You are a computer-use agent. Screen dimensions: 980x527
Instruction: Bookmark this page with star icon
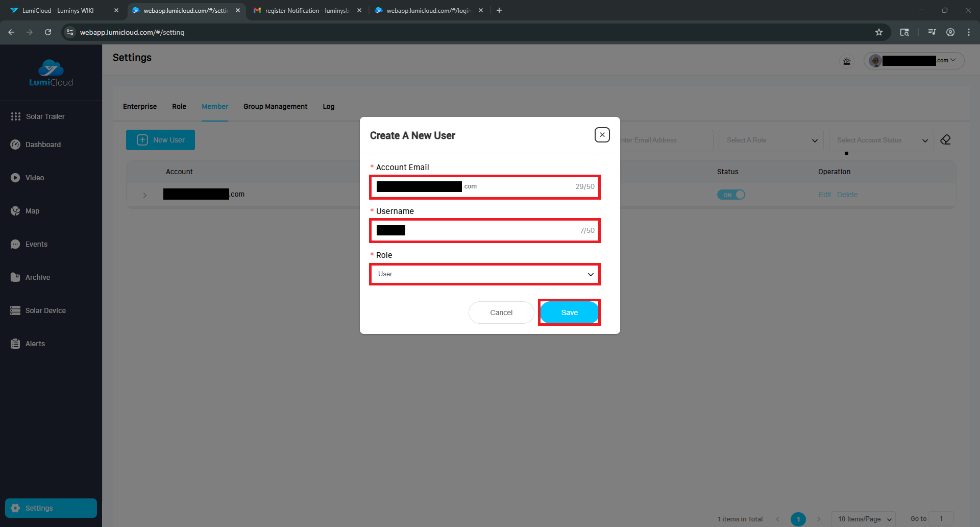coord(879,32)
